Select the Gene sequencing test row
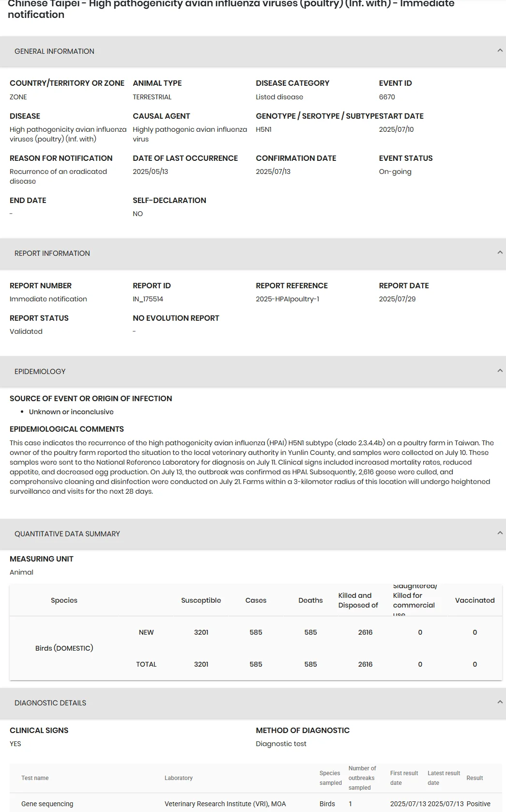506x812 pixels. [x=256, y=804]
